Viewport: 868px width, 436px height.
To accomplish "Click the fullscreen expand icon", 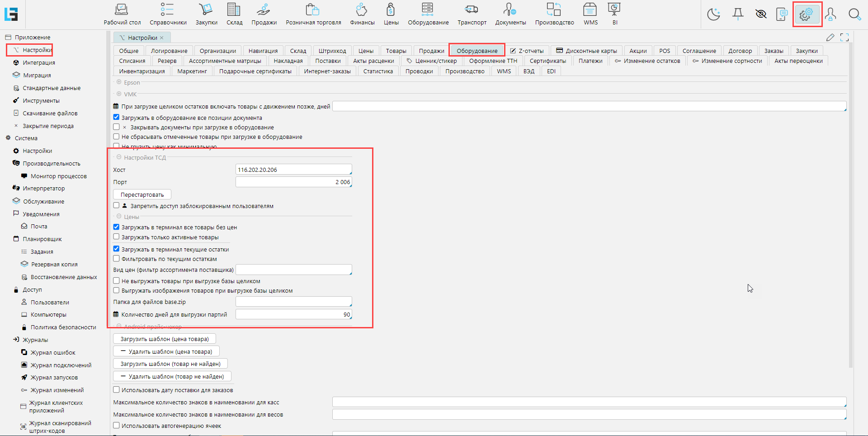I will [x=844, y=38].
